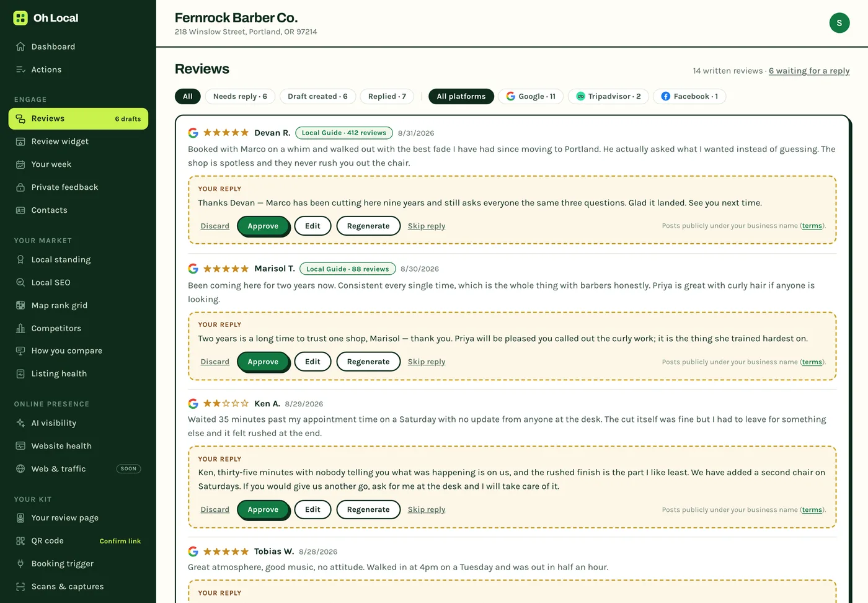Click Google logo beside Ken A.

pos(193,404)
